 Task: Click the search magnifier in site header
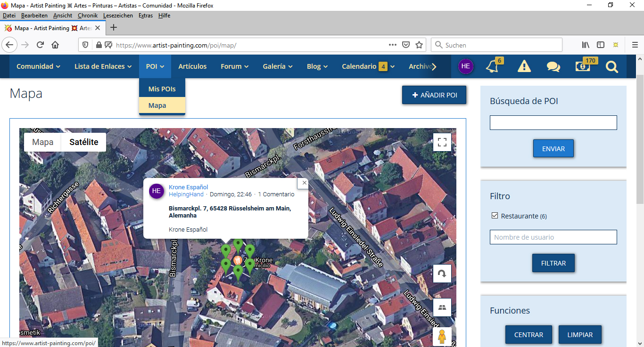tap(611, 67)
